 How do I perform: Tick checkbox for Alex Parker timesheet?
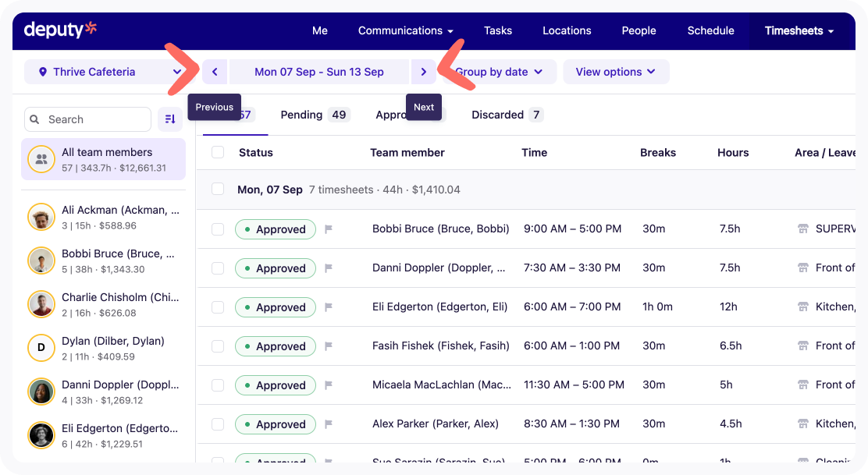218,424
